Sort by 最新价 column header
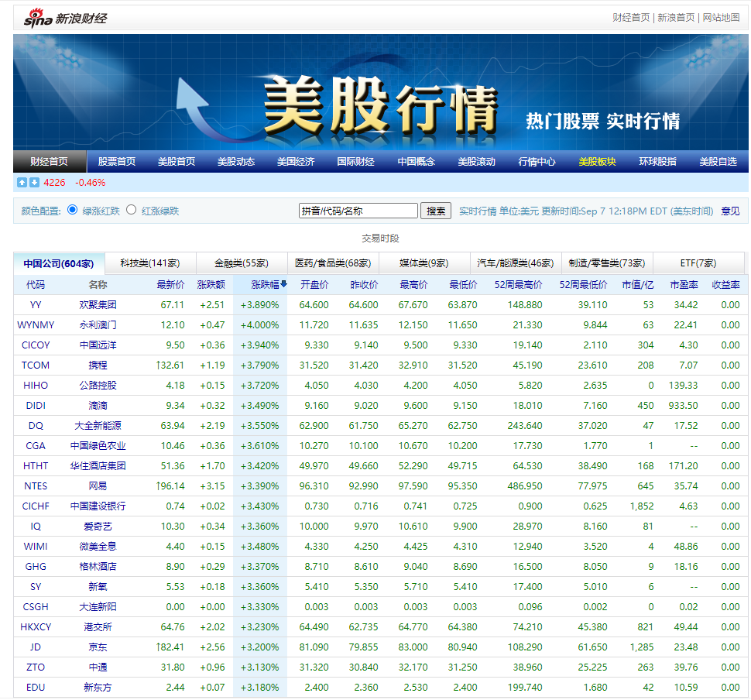Image resolution: width=751 pixels, height=700 pixels. pos(170,285)
